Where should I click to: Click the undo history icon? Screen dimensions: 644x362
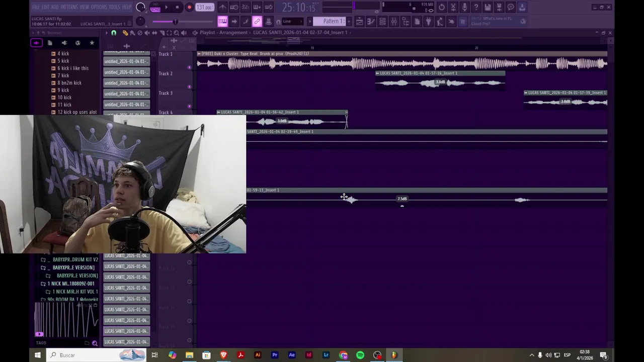442,7
